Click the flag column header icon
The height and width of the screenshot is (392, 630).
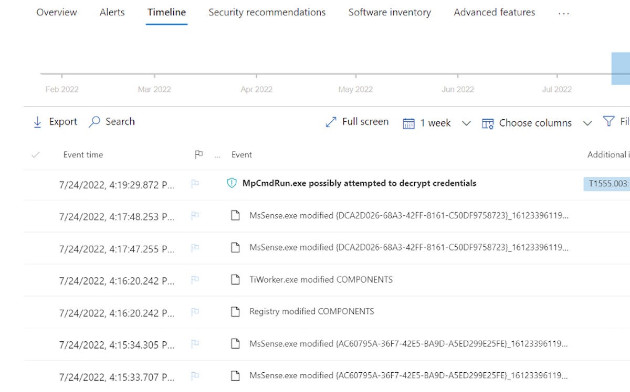(198, 155)
